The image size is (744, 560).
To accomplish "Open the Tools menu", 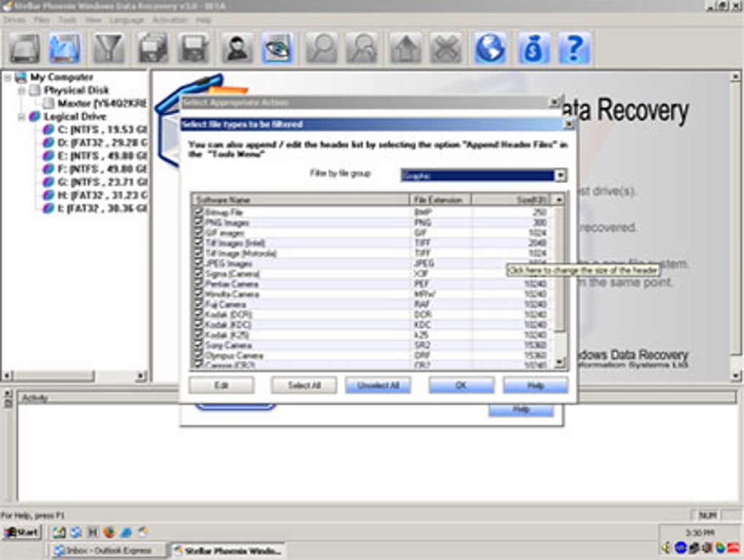I will 67,20.
